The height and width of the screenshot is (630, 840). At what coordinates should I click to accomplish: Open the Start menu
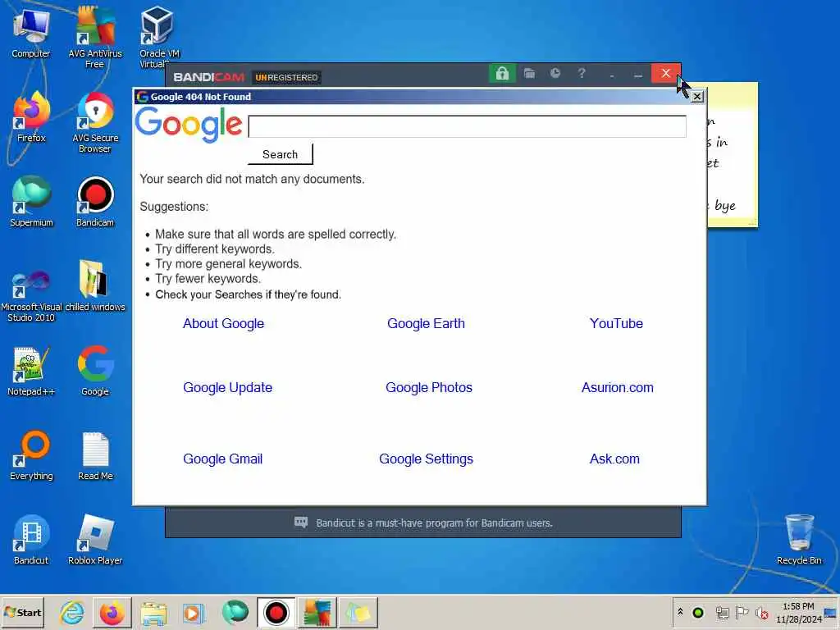pos(22,612)
